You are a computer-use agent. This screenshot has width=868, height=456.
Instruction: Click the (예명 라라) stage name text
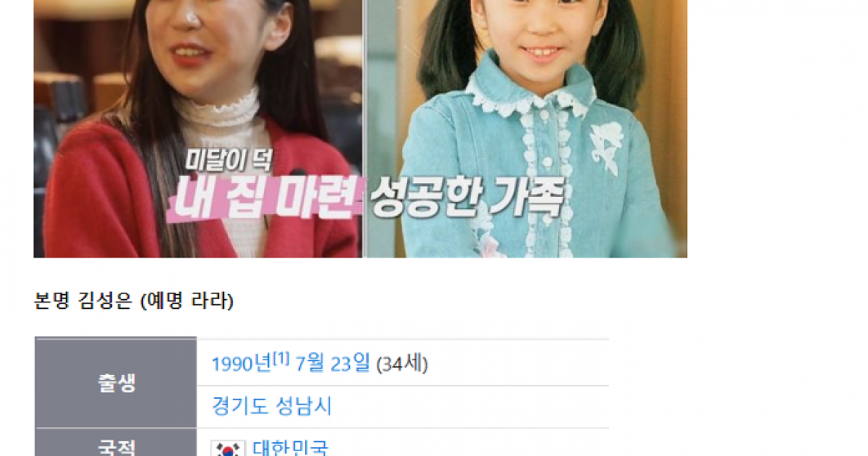tap(186, 301)
